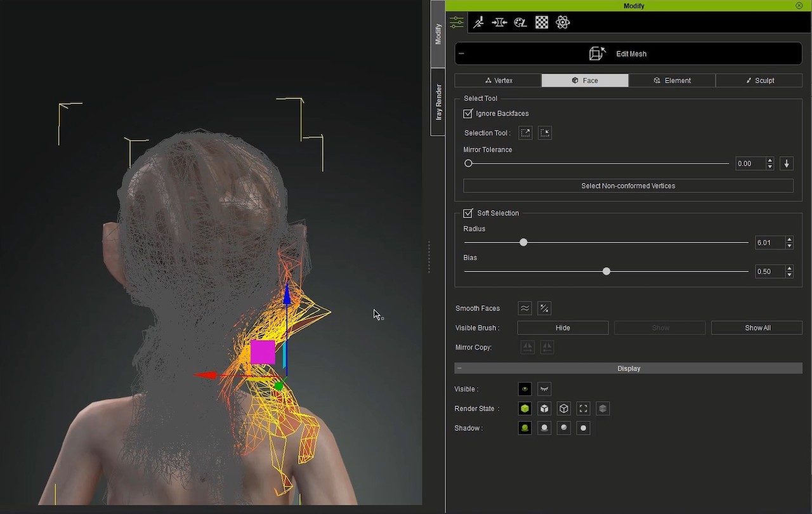Increase the Radius value with up arrow
This screenshot has width=812, height=514.
point(789,240)
